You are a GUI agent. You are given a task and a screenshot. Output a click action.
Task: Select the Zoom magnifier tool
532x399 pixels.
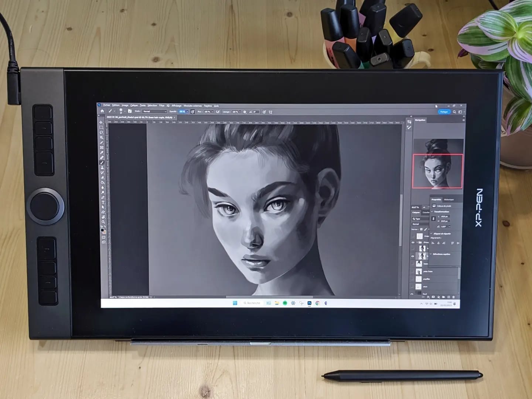click(103, 222)
